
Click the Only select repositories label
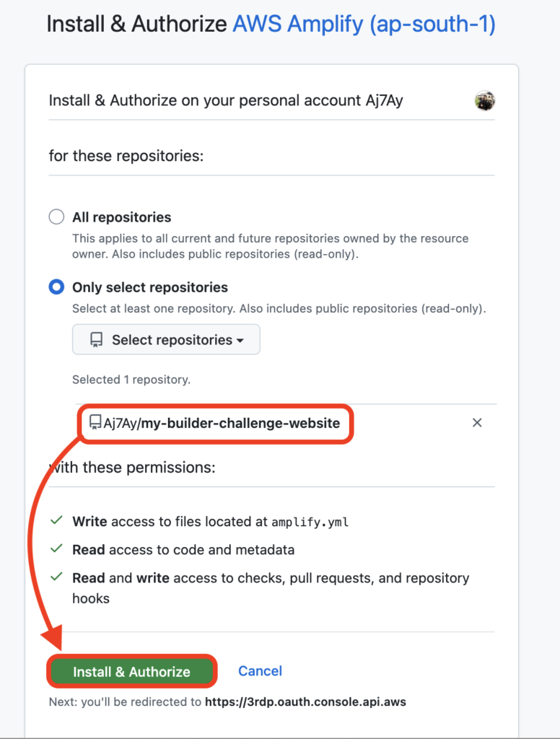click(150, 287)
